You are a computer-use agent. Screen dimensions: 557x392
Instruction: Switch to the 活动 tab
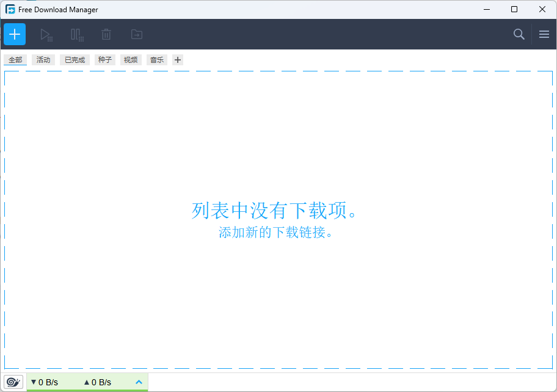tap(43, 60)
